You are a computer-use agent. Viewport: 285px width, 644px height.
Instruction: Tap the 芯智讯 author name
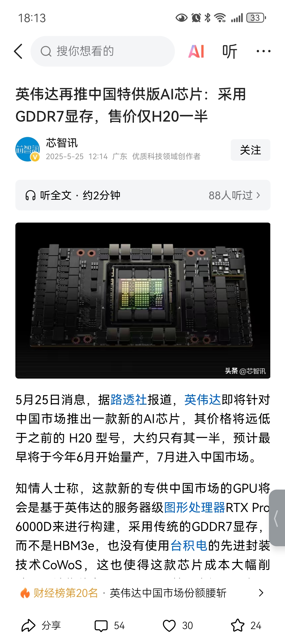62,143
